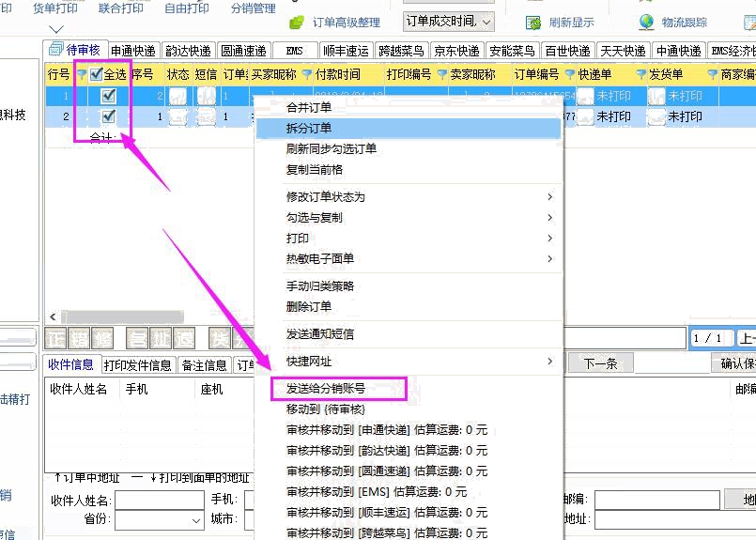Switch to the 圆通速递 tab
Viewport: 756px width, 540px height.
(x=243, y=51)
